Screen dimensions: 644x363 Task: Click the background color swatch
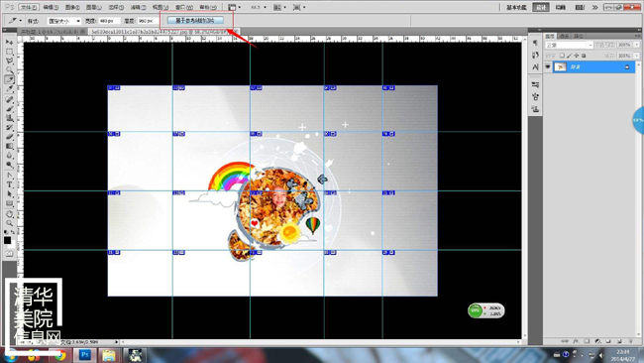13,244
